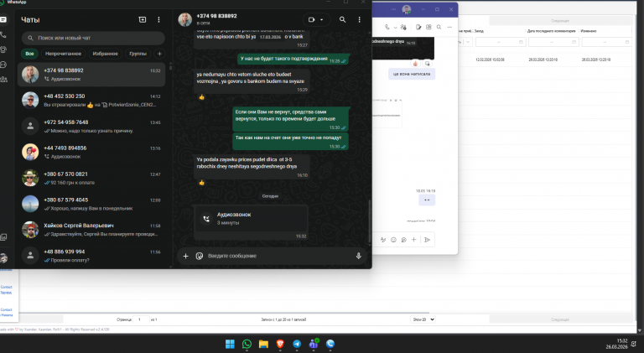
Task: Click the magnifier inside the chat search field
Action: point(30,38)
